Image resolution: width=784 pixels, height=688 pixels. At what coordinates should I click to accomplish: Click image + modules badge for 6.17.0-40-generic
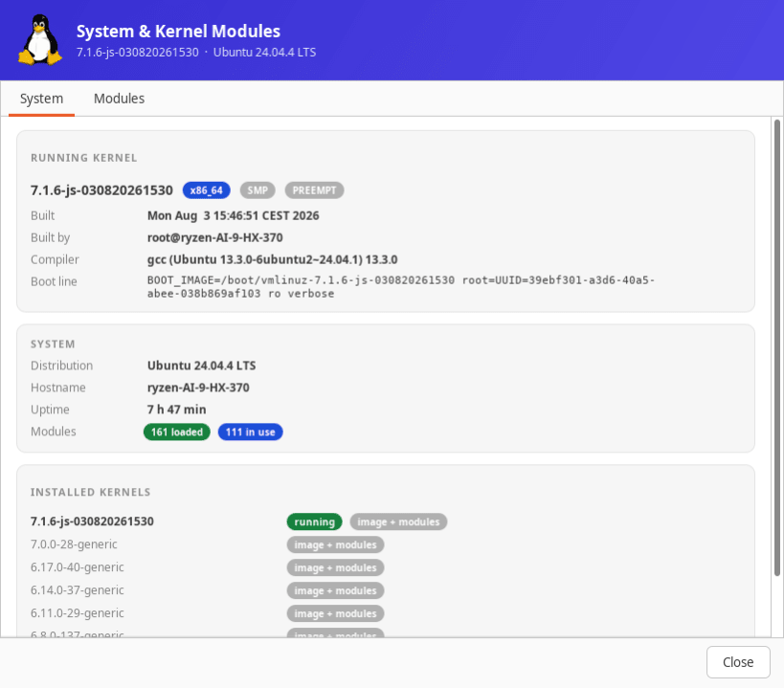pyautogui.click(x=335, y=567)
